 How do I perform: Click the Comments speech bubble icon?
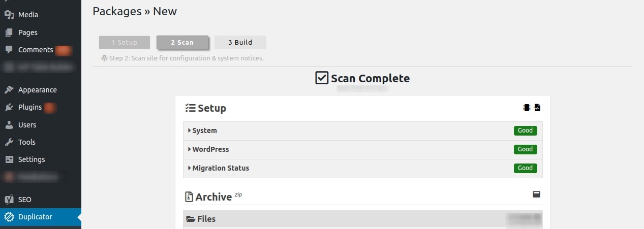point(9,50)
